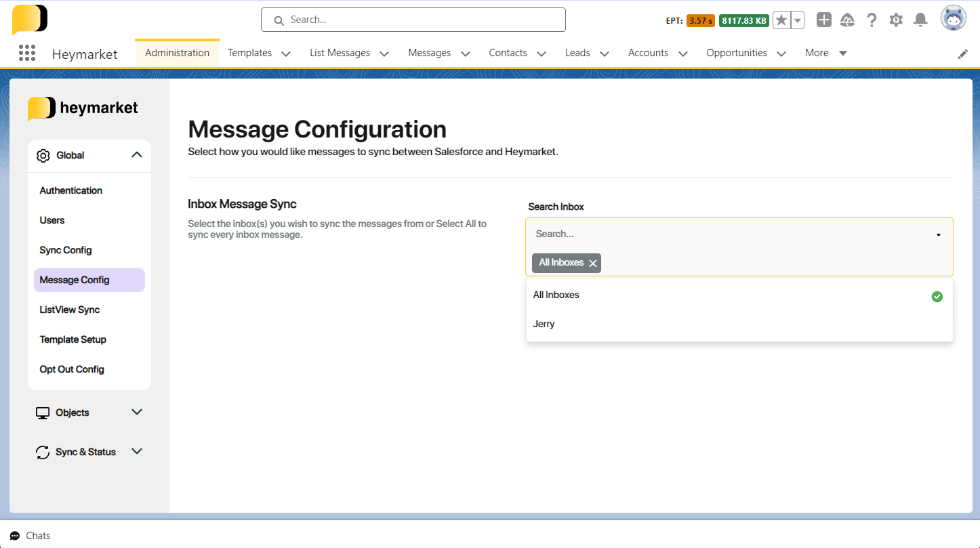
Task: Select the All Inboxes option in list
Action: 739,295
